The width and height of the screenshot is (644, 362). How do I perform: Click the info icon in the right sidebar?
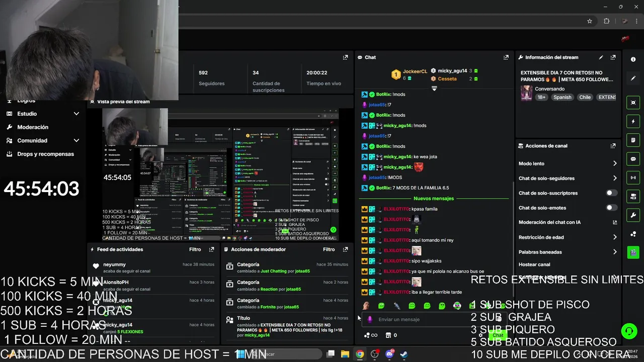(633, 59)
